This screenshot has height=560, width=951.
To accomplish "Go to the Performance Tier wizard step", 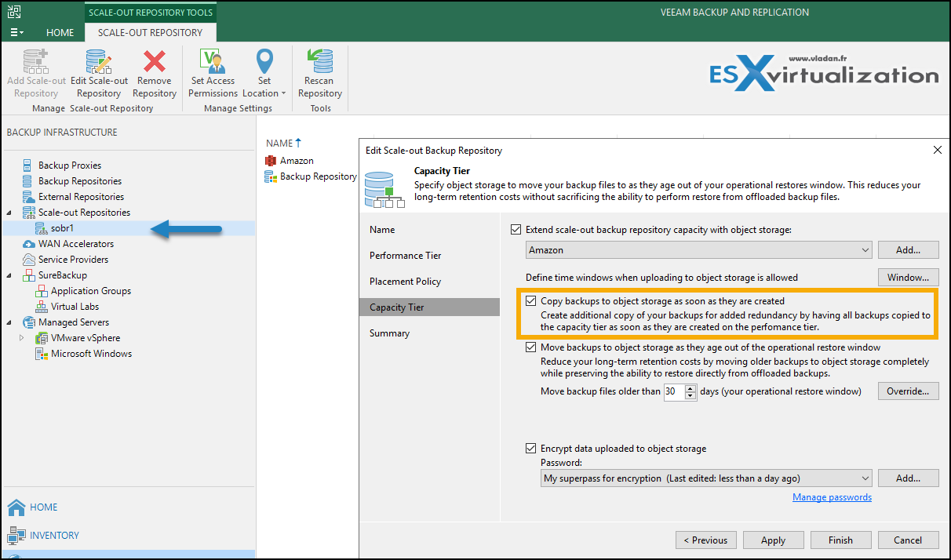I will (429, 256).
